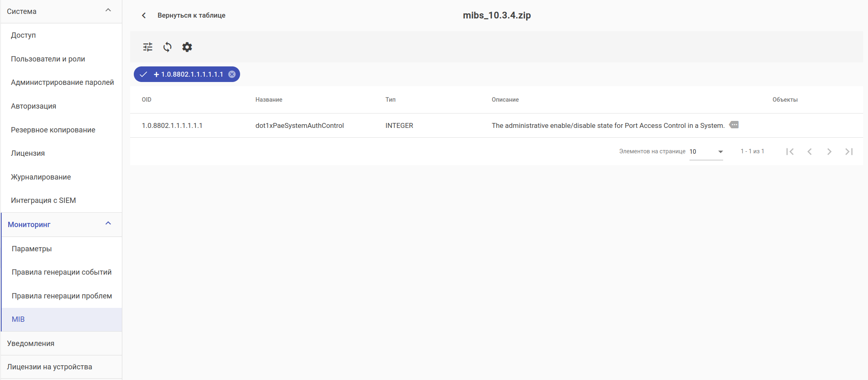Select the MIB sidebar item
The width and height of the screenshot is (868, 380).
tap(62, 319)
